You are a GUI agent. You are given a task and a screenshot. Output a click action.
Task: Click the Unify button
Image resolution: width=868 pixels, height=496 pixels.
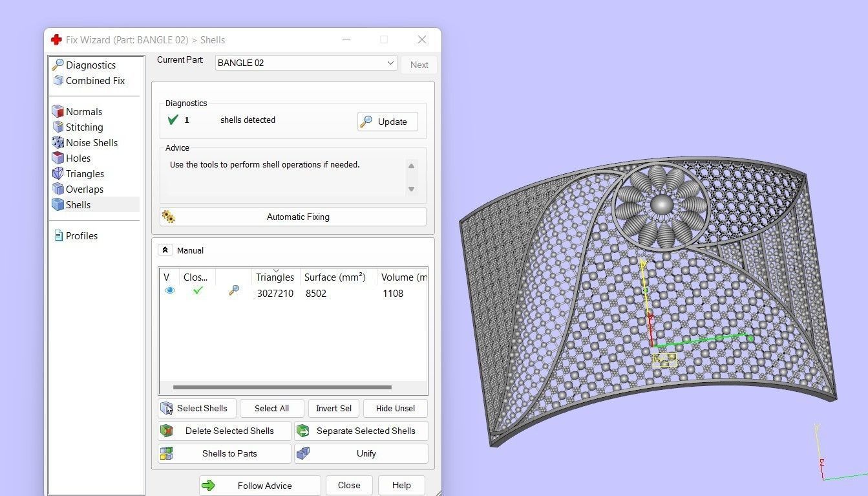tap(361, 453)
